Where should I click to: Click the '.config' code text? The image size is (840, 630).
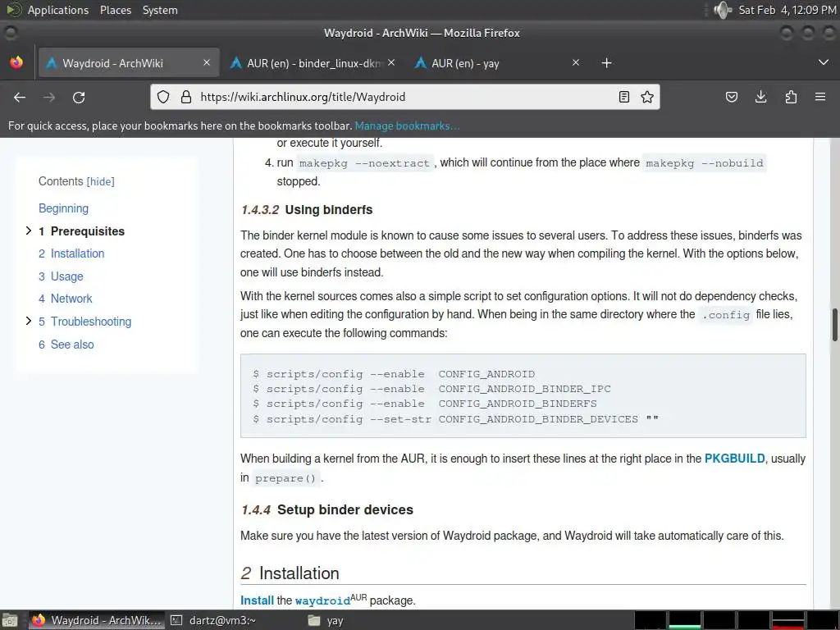click(725, 315)
